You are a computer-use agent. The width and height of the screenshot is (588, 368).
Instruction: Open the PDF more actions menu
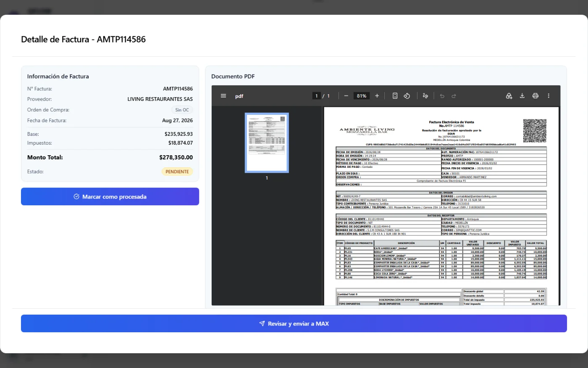point(549,96)
